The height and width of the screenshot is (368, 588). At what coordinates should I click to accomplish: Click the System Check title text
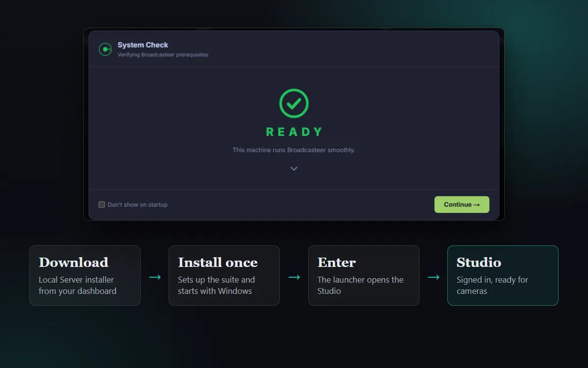(143, 45)
